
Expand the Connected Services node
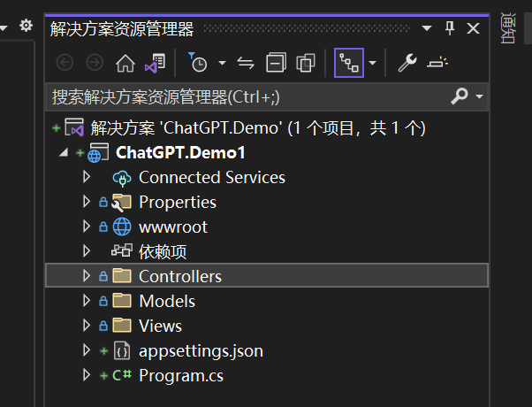point(87,177)
